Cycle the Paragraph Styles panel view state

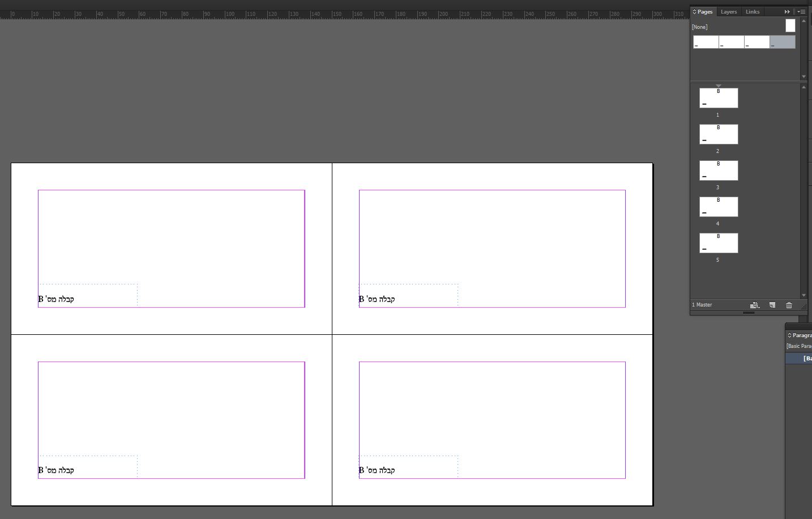coord(789,335)
